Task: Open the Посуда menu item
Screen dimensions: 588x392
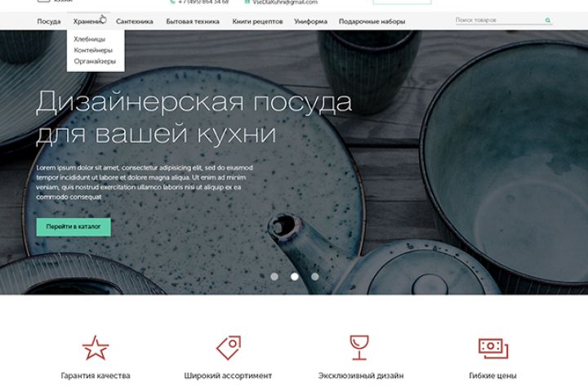Action: coord(49,22)
